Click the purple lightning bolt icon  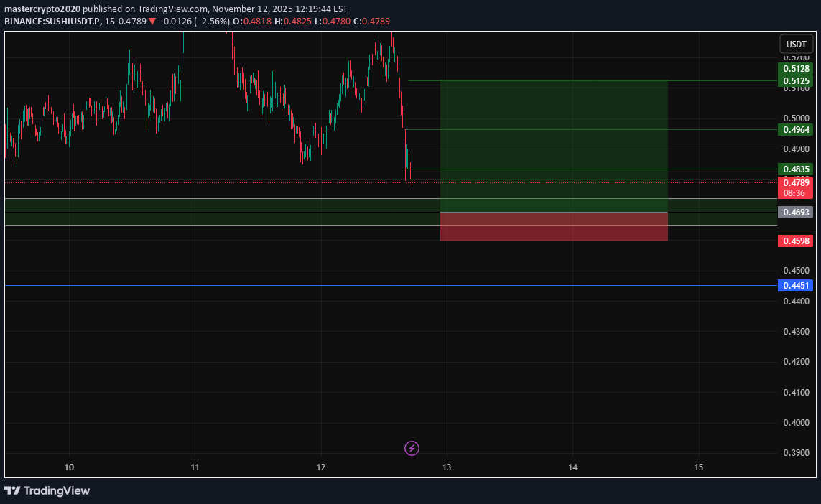click(412, 449)
